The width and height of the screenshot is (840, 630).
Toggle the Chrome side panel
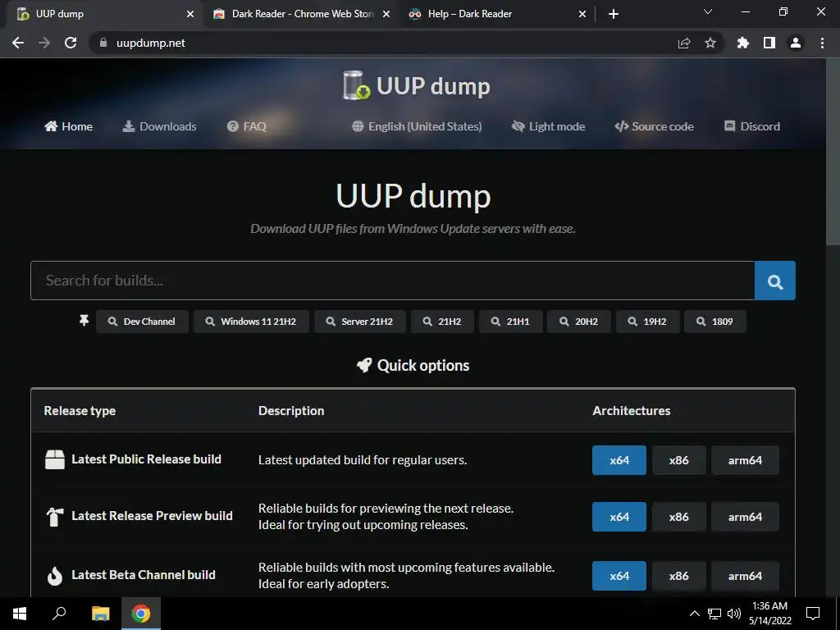click(x=769, y=43)
